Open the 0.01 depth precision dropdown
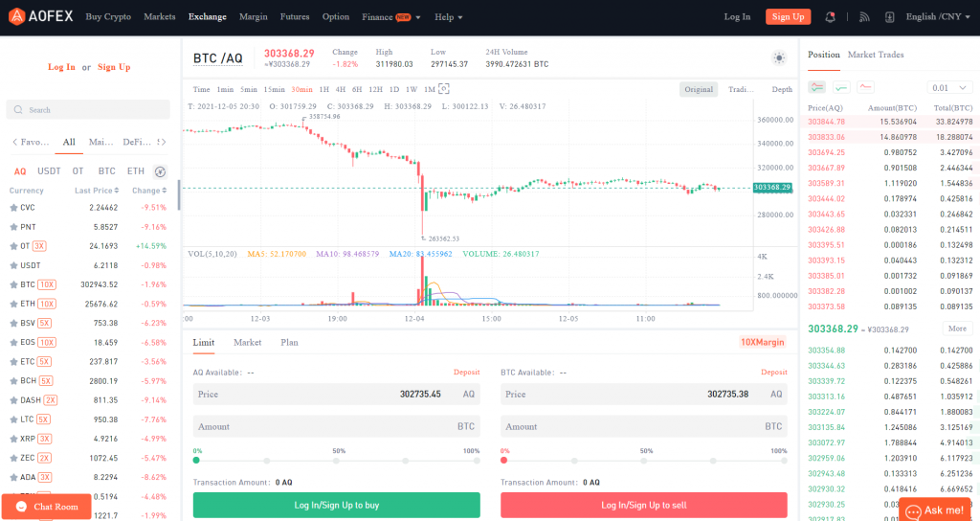This screenshot has width=980, height=521. click(x=949, y=87)
